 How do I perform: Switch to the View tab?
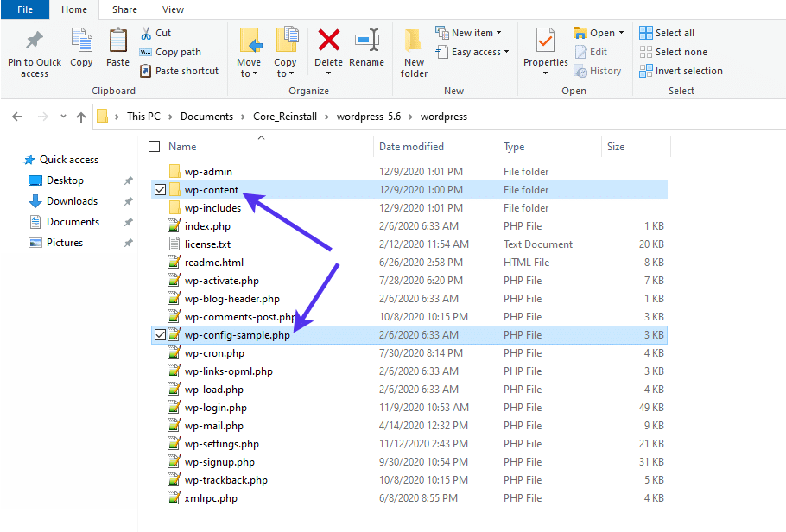coord(173,9)
